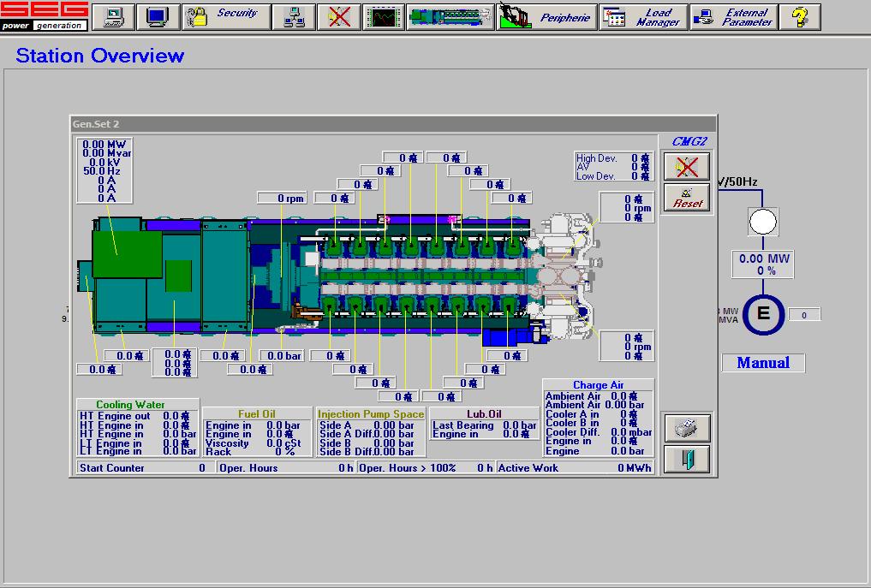Click the Manual mode label
This screenshot has height=588, width=871.
tap(763, 363)
